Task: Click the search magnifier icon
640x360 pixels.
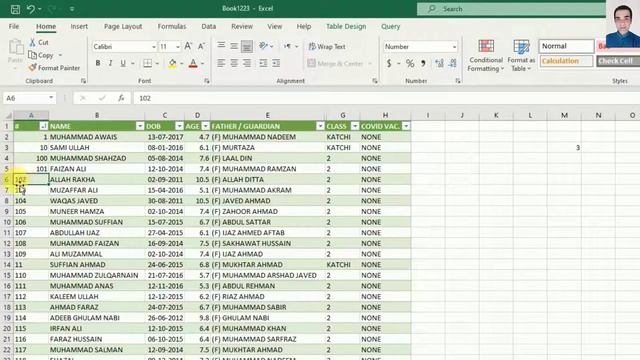Action: [432, 9]
